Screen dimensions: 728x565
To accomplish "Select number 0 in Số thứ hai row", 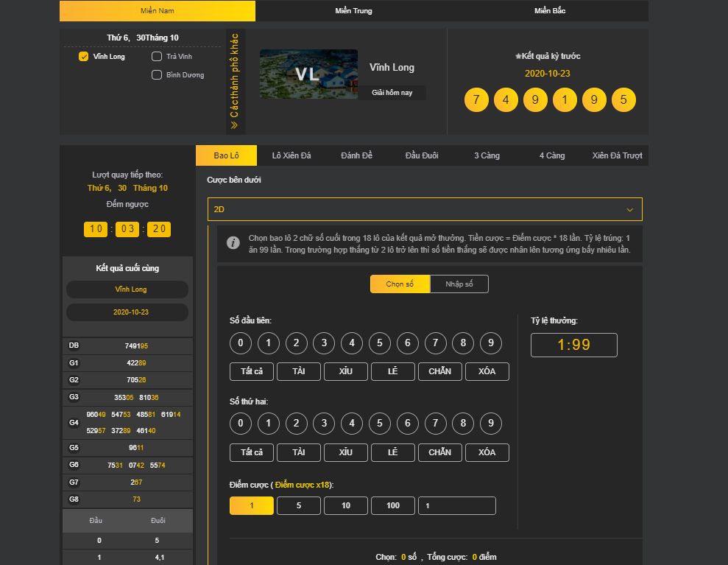I will pos(241,424).
